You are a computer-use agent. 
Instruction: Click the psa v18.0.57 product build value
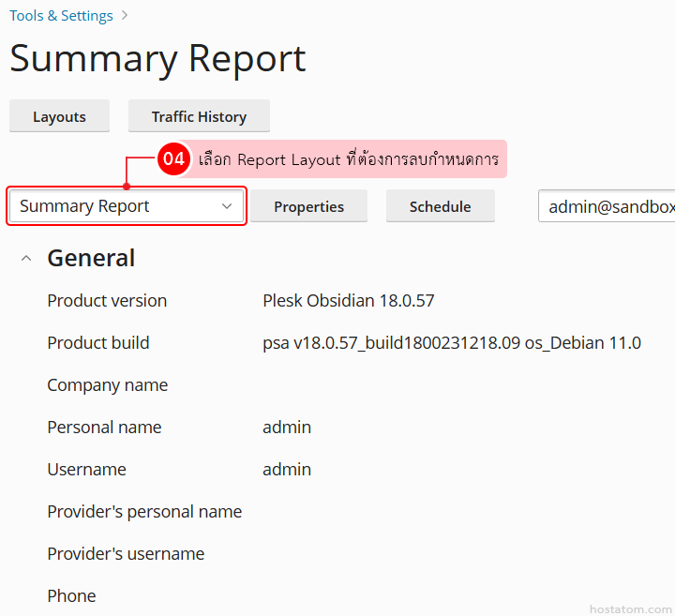451,343
